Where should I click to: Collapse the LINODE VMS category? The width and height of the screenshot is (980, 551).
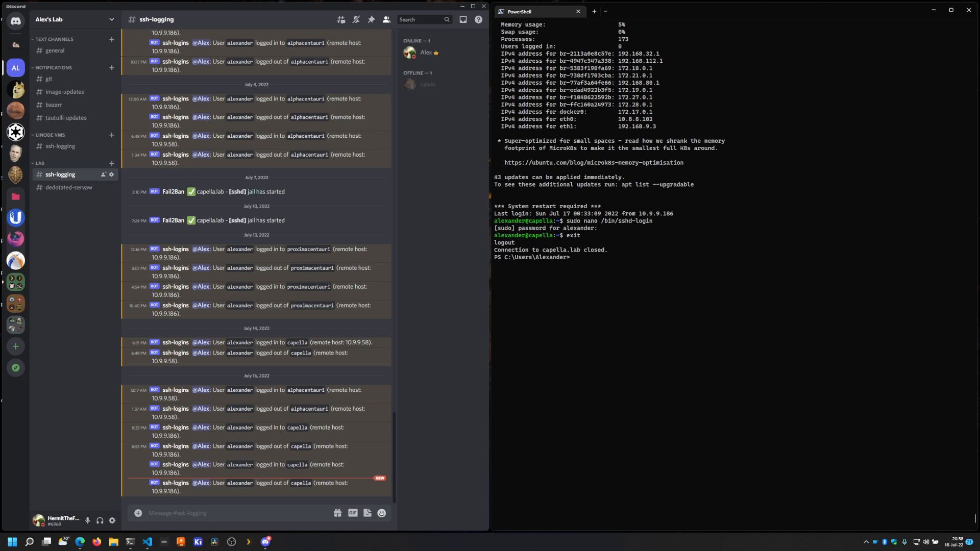[x=50, y=135]
